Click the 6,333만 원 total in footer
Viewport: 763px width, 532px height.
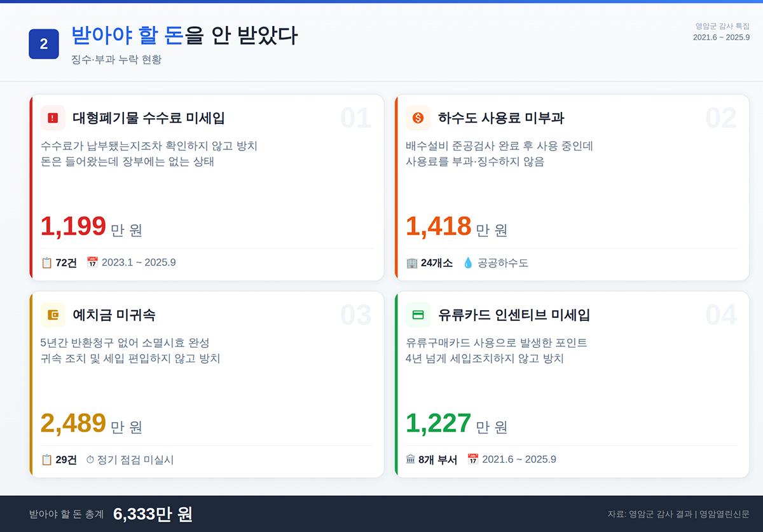[153, 514]
